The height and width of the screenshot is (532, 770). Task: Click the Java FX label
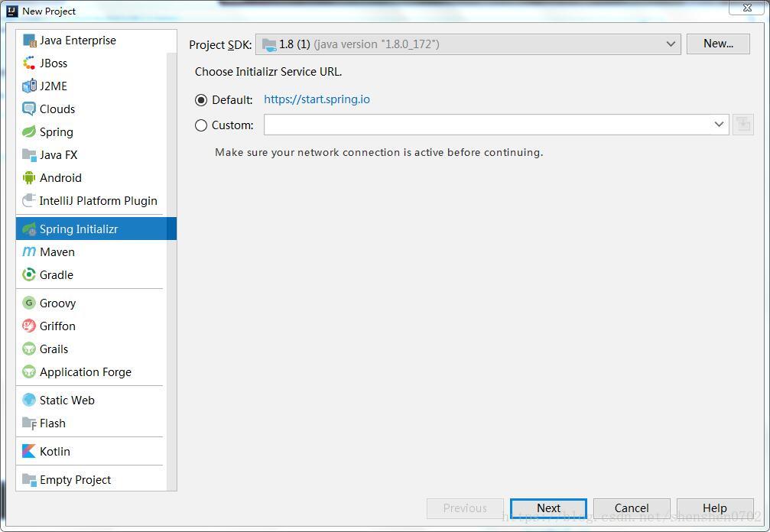pyautogui.click(x=58, y=155)
